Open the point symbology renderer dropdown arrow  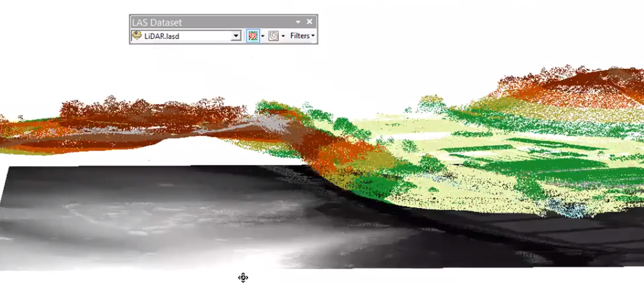click(262, 36)
